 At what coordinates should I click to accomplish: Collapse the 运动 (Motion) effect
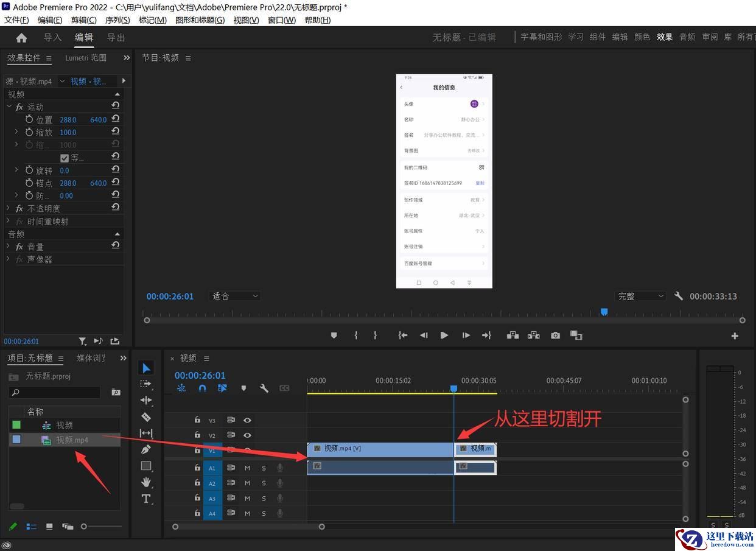coord(9,107)
